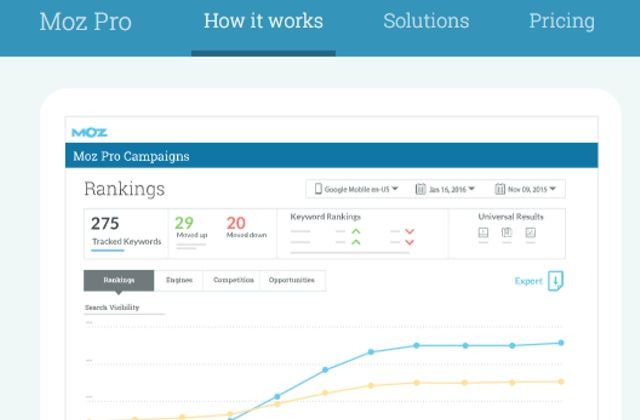Click the Export download icon
This screenshot has height=420, width=640.
click(556, 281)
